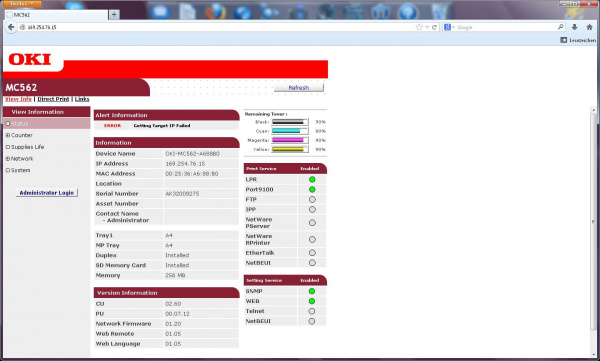Click the Version Information section header
The height and width of the screenshot is (361, 600).
[166, 292]
